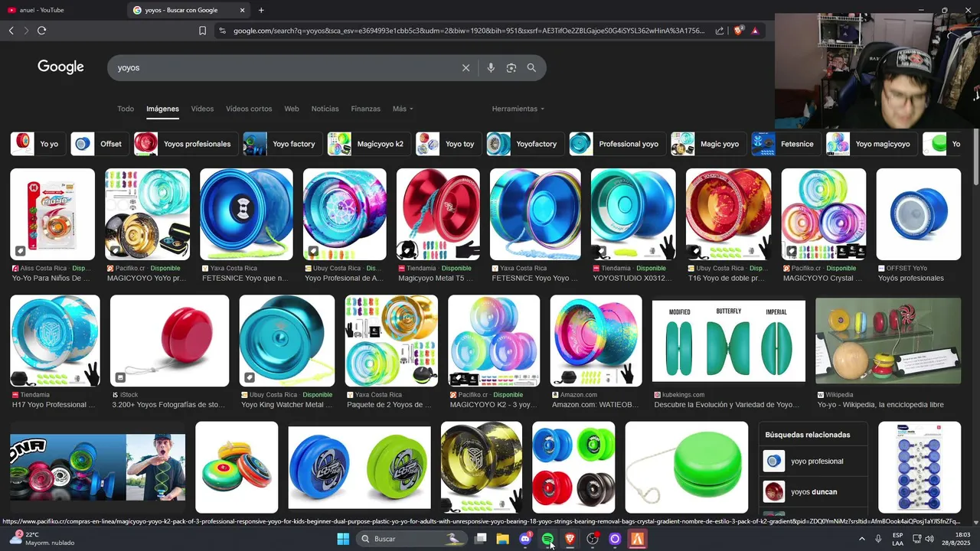Close the yoyos Google tab
Viewport: 980px width, 551px height.
243,10
